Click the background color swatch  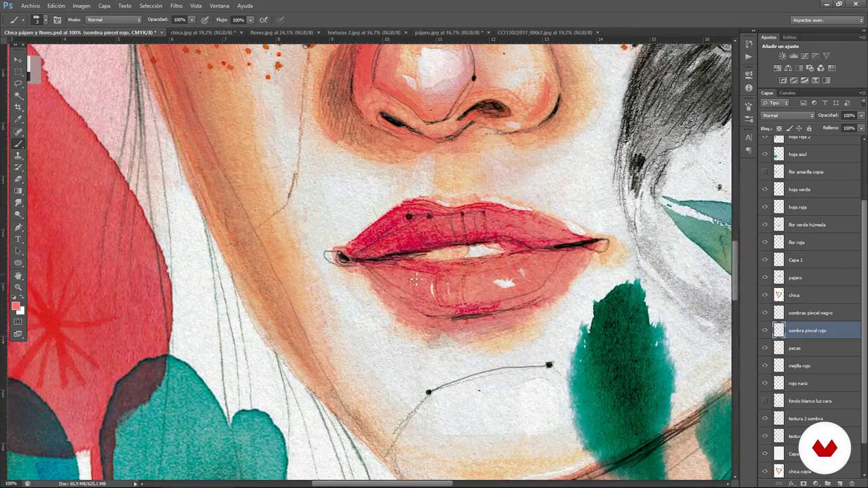(x=21, y=311)
